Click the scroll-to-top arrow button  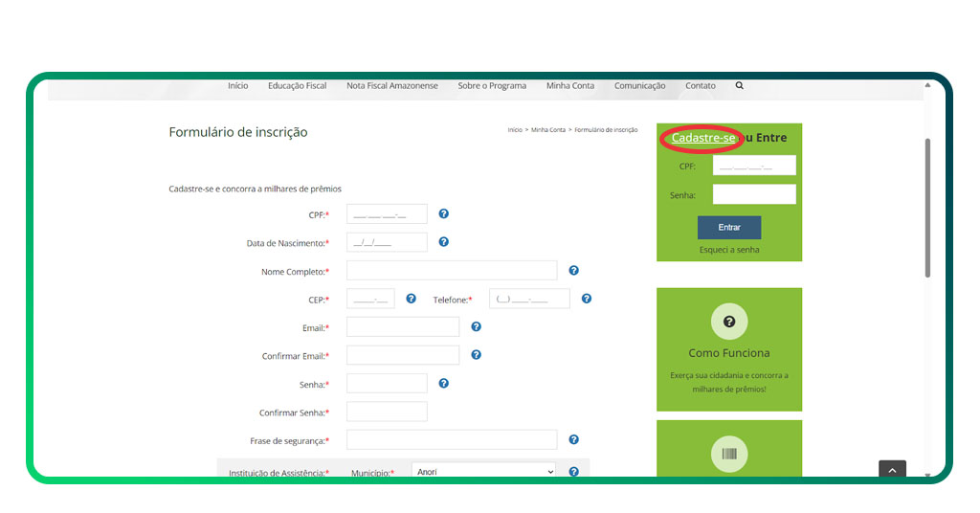pos(892,470)
